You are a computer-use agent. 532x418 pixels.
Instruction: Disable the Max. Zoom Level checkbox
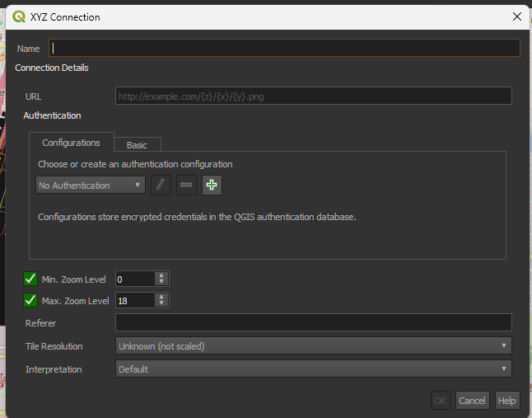[x=31, y=300]
